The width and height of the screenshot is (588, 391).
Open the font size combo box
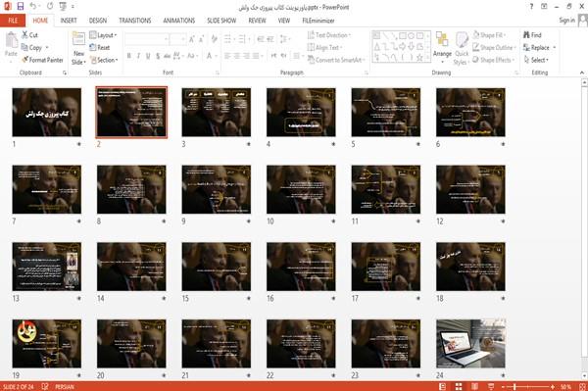(x=177, y=39)
